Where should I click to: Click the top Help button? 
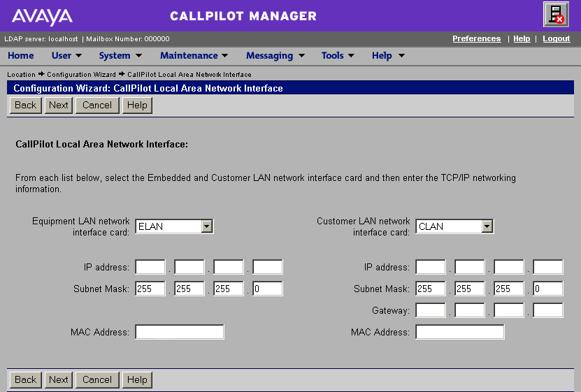[137, 105]
